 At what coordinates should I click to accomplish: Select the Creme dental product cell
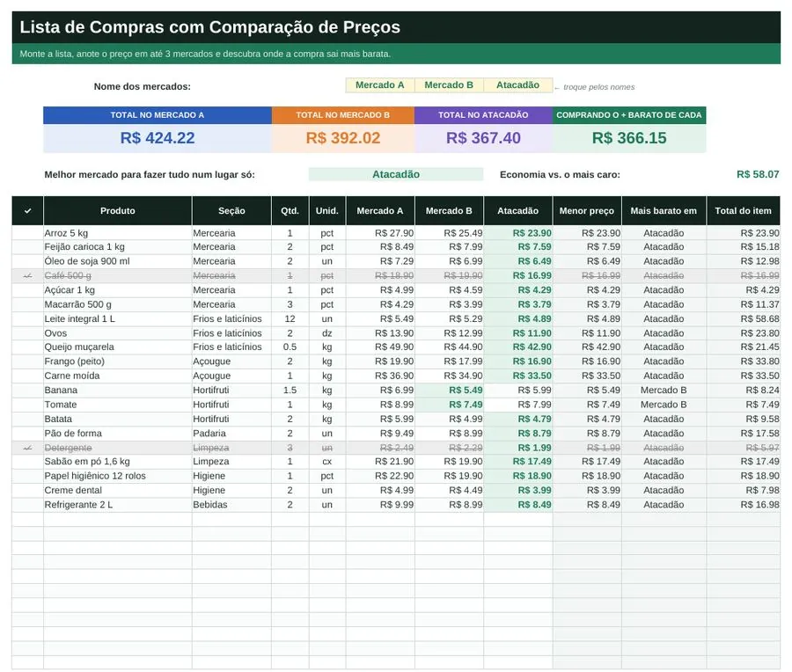[118, 490]
